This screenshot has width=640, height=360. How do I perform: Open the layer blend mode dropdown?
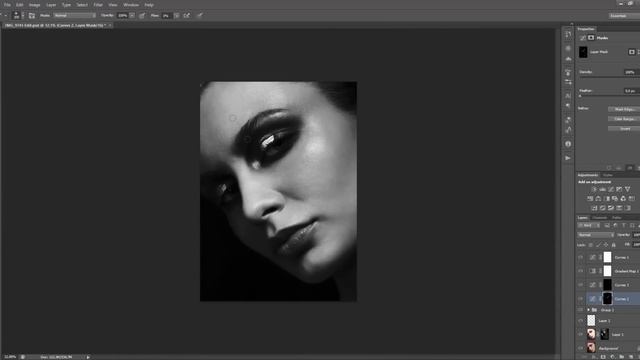pyautogui.click(x=596, y=235)
